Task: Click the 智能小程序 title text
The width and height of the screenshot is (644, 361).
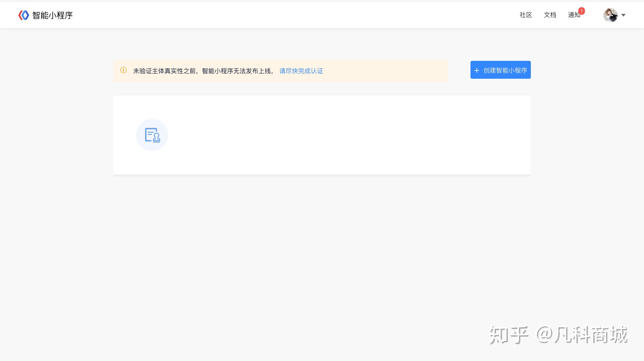Action: click(x=53, y=15)
